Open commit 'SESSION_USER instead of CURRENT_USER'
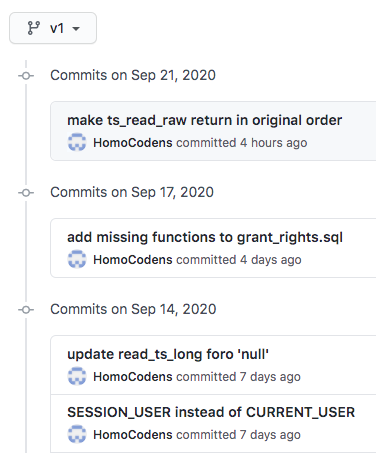This screenshot has width=376, height=453. [x=211, y=412]
